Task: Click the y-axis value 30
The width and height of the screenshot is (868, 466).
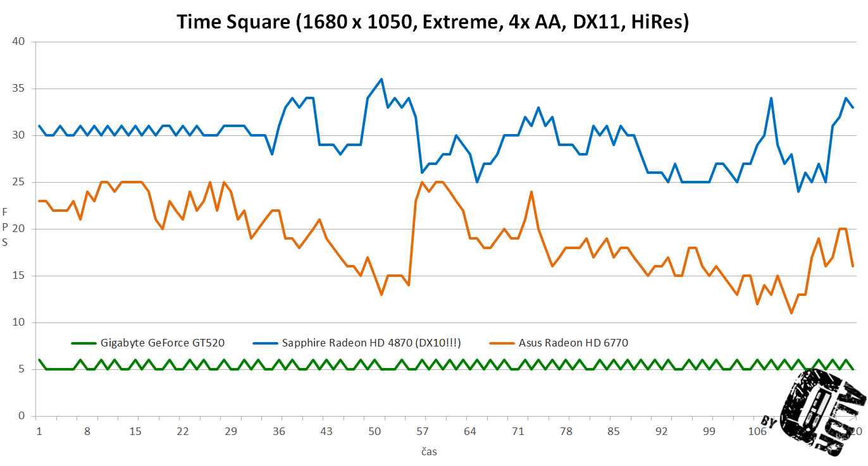Action: [x=18, y=135]
